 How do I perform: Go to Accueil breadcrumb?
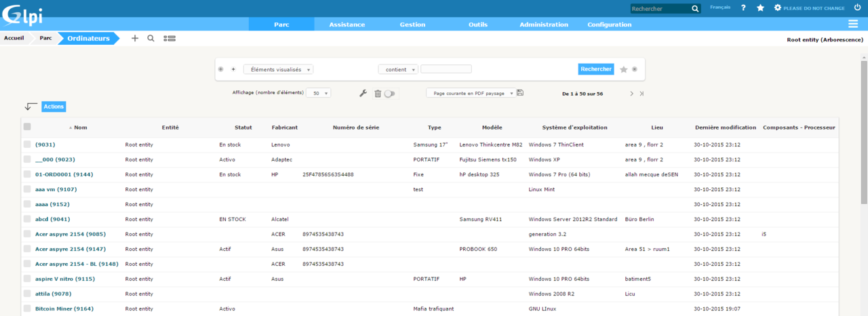14,38
